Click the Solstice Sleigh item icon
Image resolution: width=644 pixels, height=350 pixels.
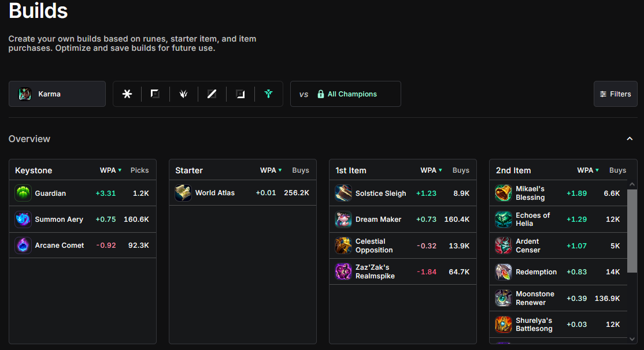[x=343, y=193]
